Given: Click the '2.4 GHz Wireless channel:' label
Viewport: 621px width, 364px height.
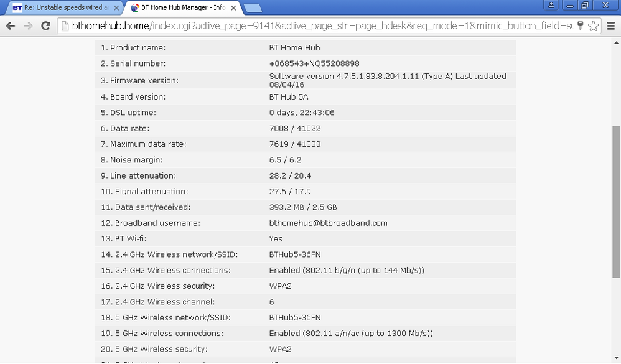Looking at the screenshot, I should click(165, 302).
